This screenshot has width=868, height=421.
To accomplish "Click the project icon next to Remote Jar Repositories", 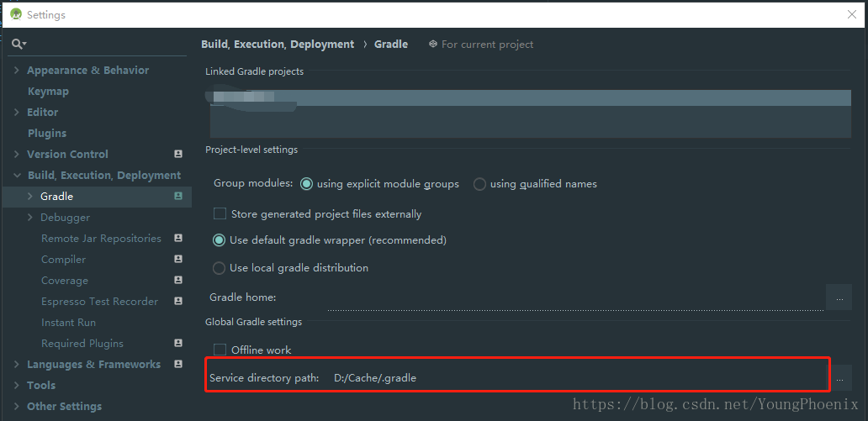I will (x=178, y=238).
